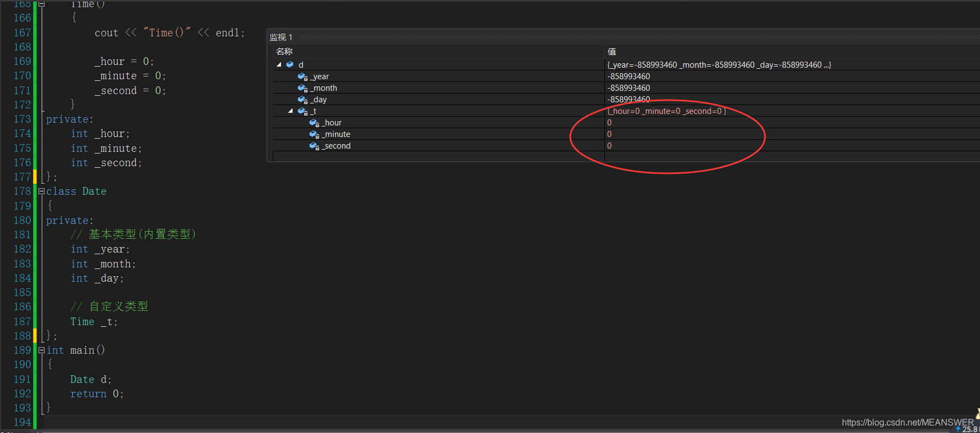
Task: Click line number 167 in gutter
Action: (x=22, y=32)
